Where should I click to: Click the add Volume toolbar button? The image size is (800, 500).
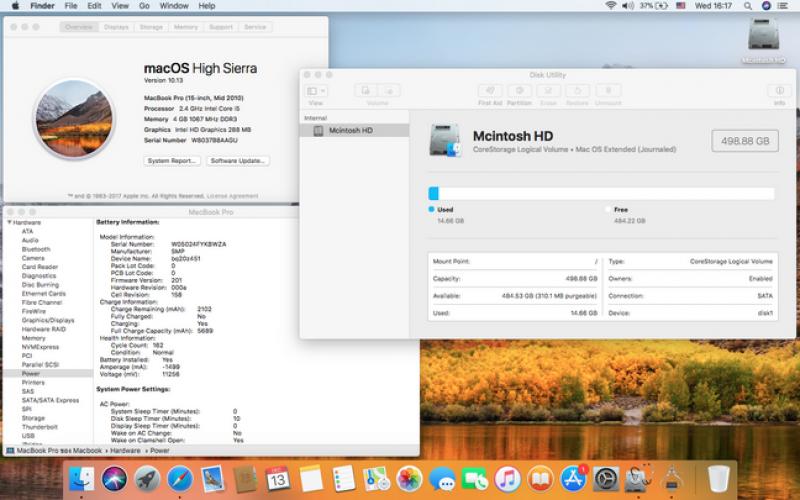pyautogui.click(x=366, y=91)
